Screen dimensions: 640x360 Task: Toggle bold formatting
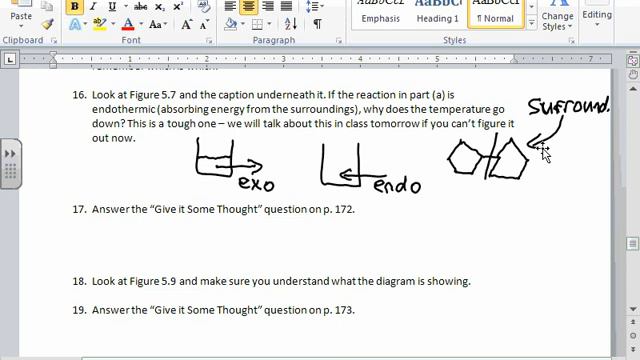coord(74,7)
